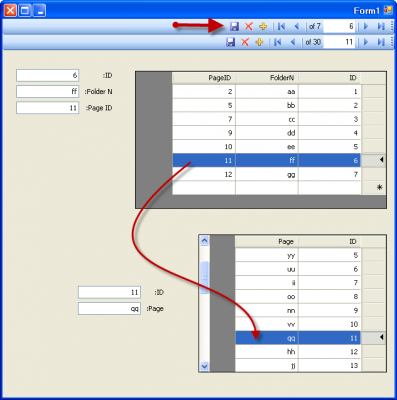Select the highlighted 'qq' page cell
The height and width of the screenshot is (400, 397).
pos(267,338)
